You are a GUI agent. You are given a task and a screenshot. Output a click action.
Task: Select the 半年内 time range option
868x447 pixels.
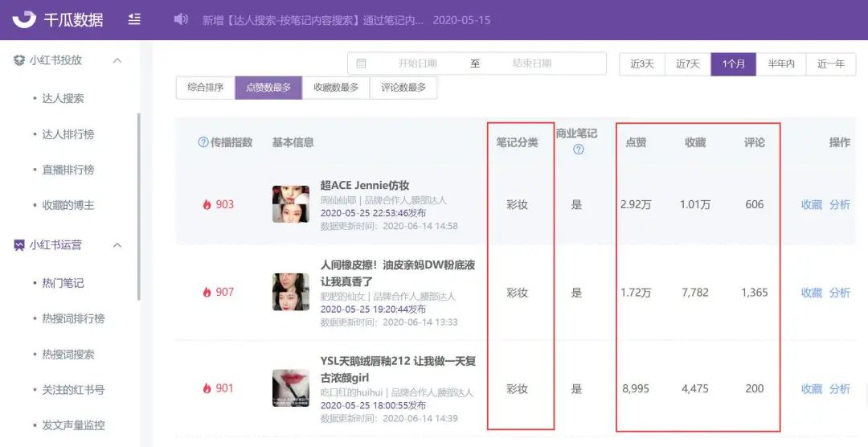coord(781,64)
